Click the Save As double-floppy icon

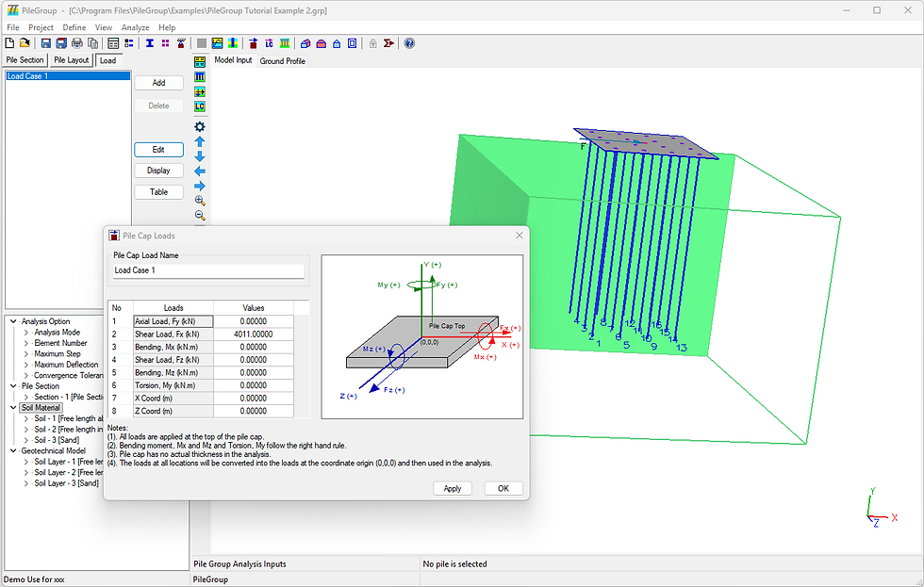coord(61,43)
